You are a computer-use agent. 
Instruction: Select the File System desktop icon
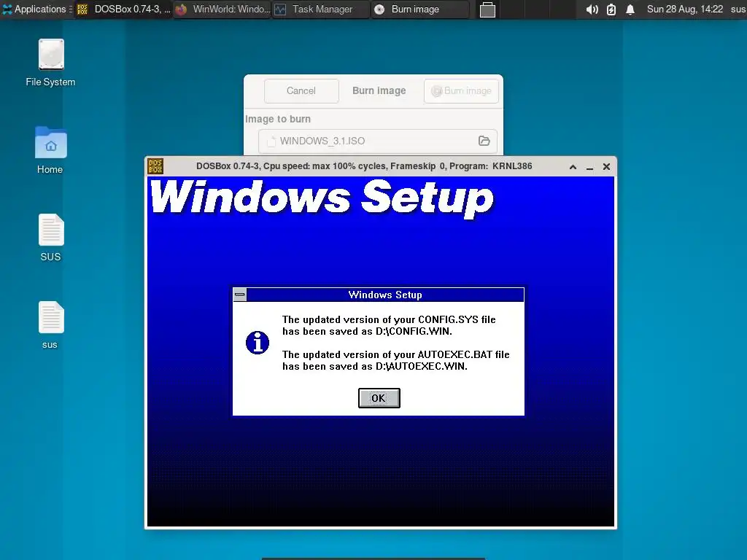click(50, 63)
